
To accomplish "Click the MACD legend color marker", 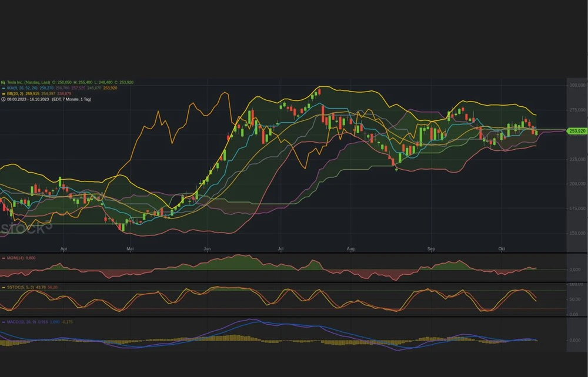I will click(3, 322).
